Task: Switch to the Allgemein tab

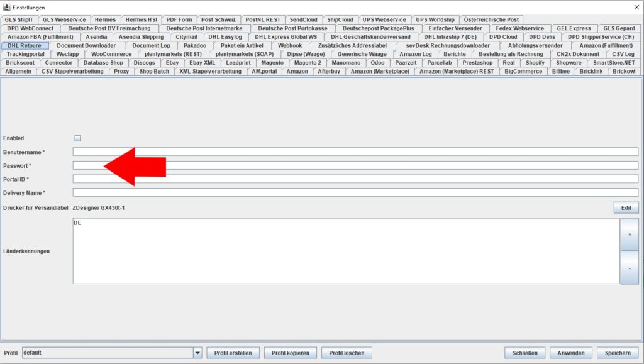Action: (18, 72)
